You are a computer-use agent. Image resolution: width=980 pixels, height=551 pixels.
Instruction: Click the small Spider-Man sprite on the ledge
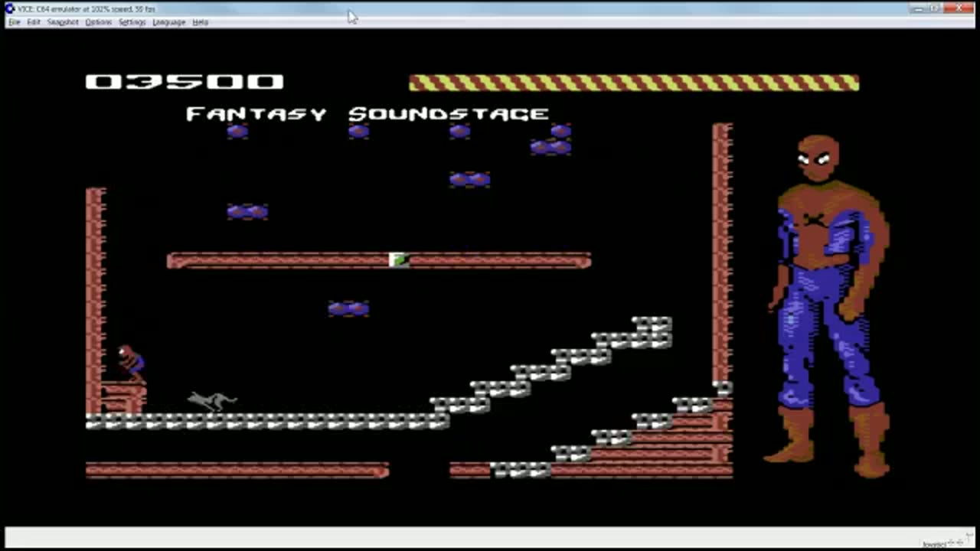point(131,364)
